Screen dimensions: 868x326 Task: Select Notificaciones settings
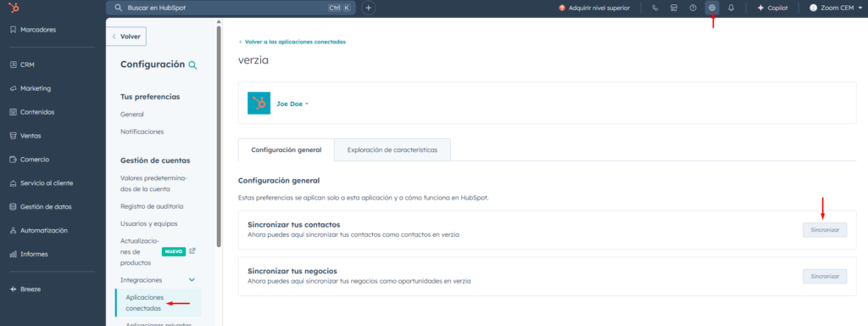(142, 132)
